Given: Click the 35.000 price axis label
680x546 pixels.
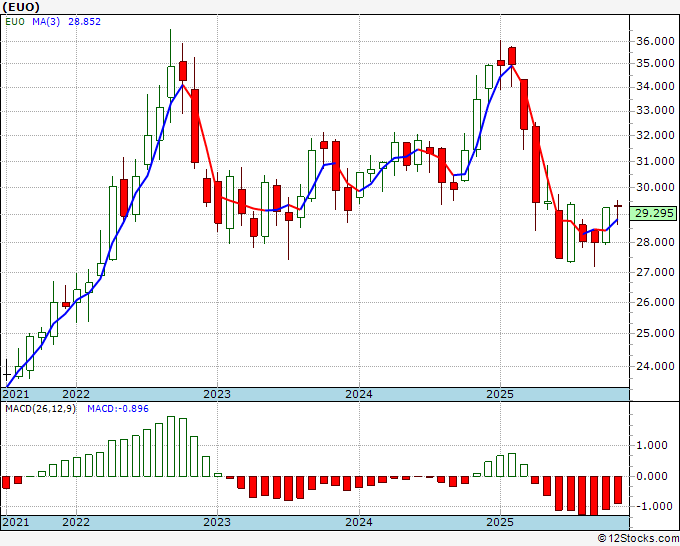Looking at the screenshot, I should click(655, 63).
